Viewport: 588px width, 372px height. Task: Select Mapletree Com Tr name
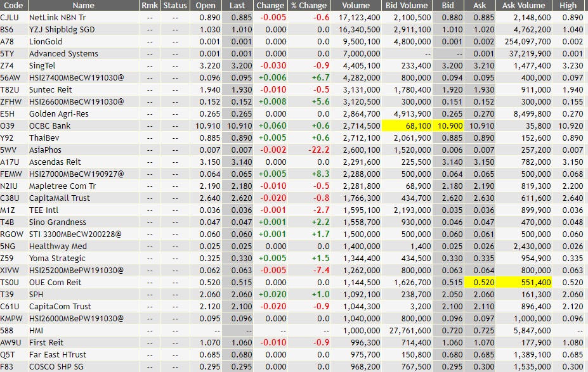click(x=63, y=186)
